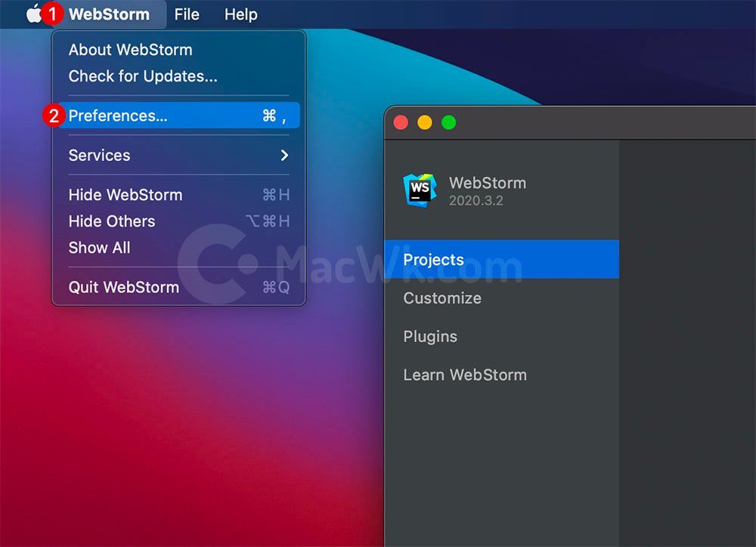Open Preferences... from the WebStorm menu
This screenshot has height=547, width=756.
tap(179, 116)
